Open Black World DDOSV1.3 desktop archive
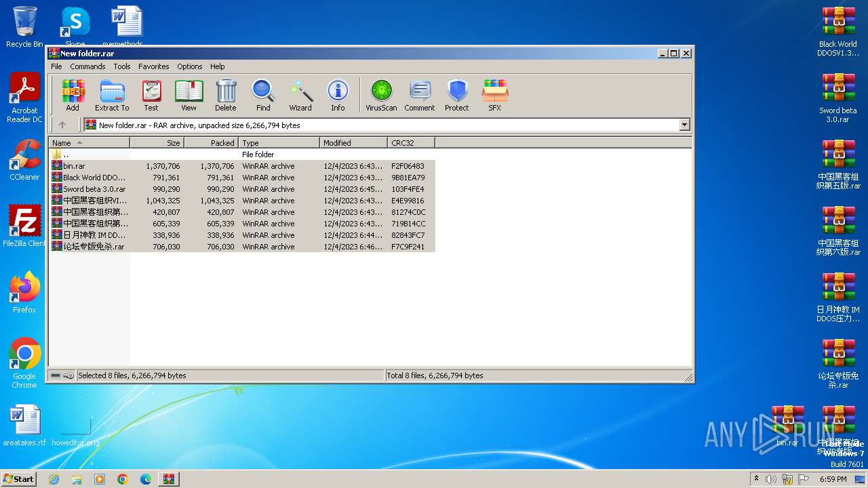Viewport: 868px width, 488px height. (x=838, y=32)
